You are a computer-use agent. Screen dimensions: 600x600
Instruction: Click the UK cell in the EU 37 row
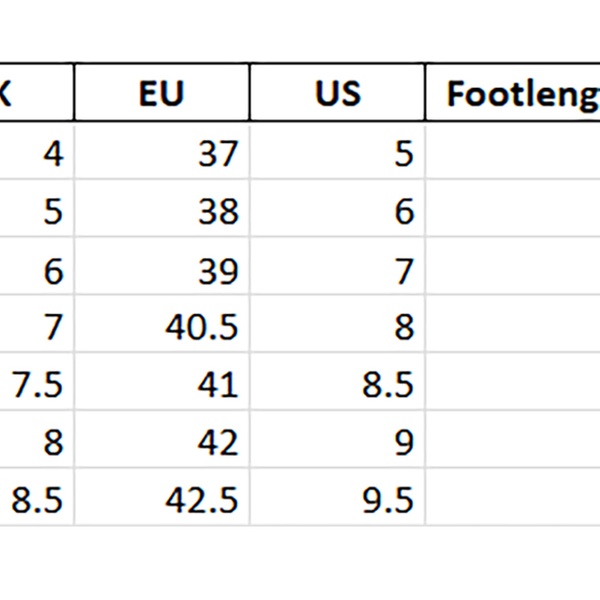[x=36, y=153]
